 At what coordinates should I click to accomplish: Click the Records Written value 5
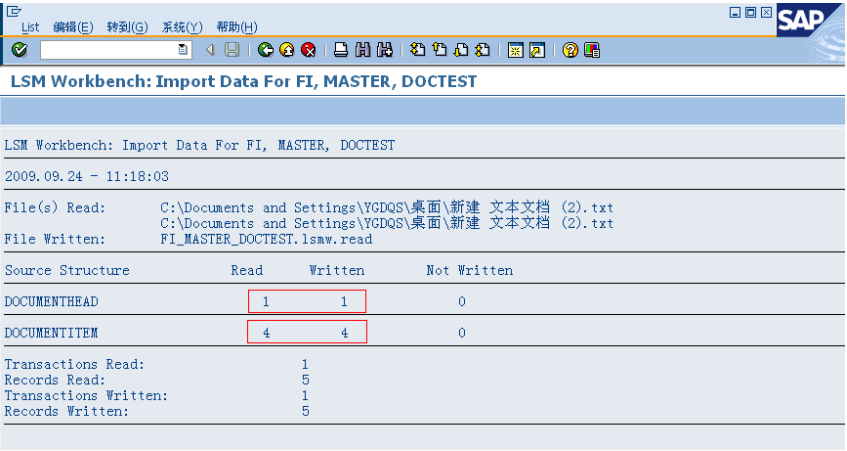[306, 412]
